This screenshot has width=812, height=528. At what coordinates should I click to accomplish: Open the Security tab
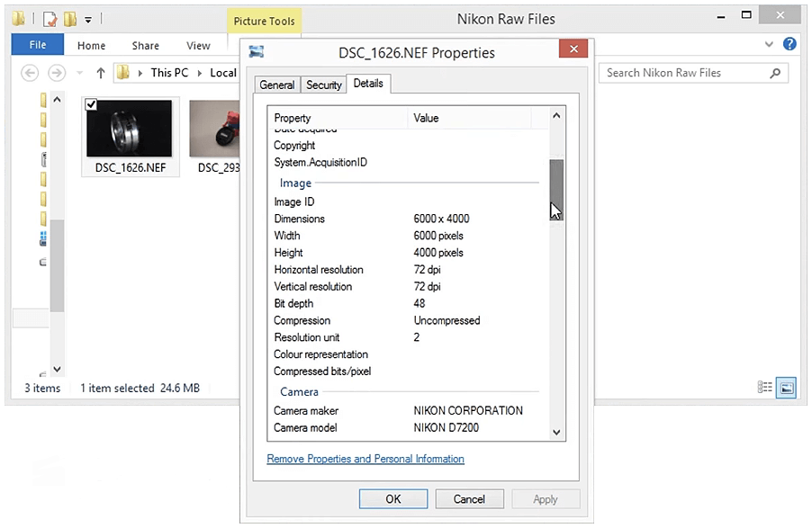click(324, 85)
